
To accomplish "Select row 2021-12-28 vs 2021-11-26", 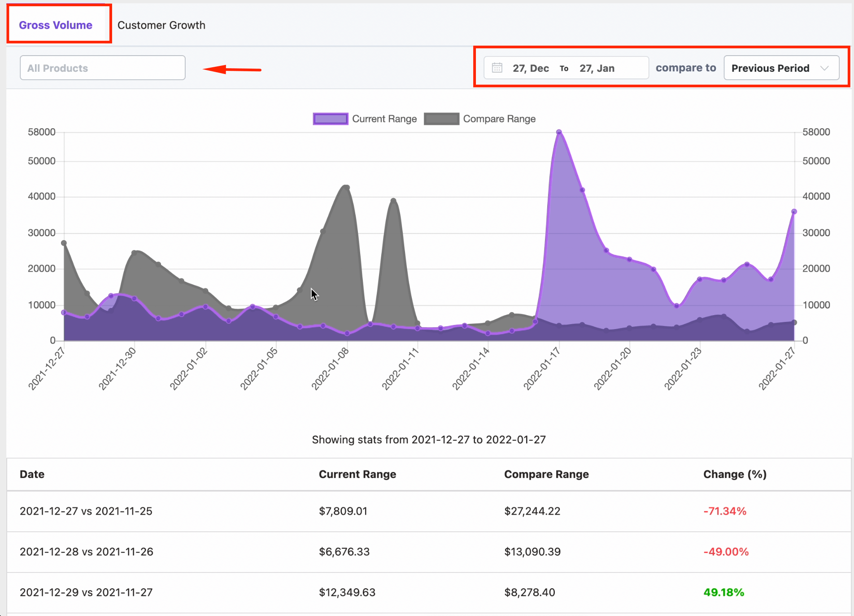I will (429, 552).
